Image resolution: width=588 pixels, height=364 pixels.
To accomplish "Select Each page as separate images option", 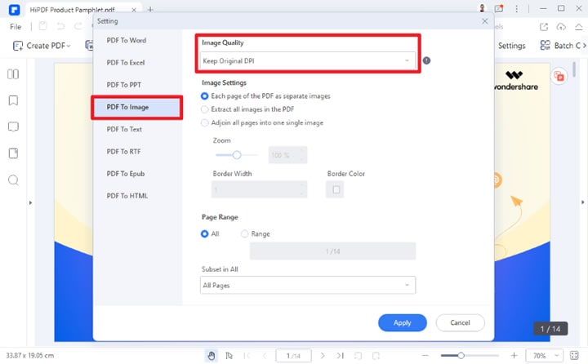I will 204,96.
